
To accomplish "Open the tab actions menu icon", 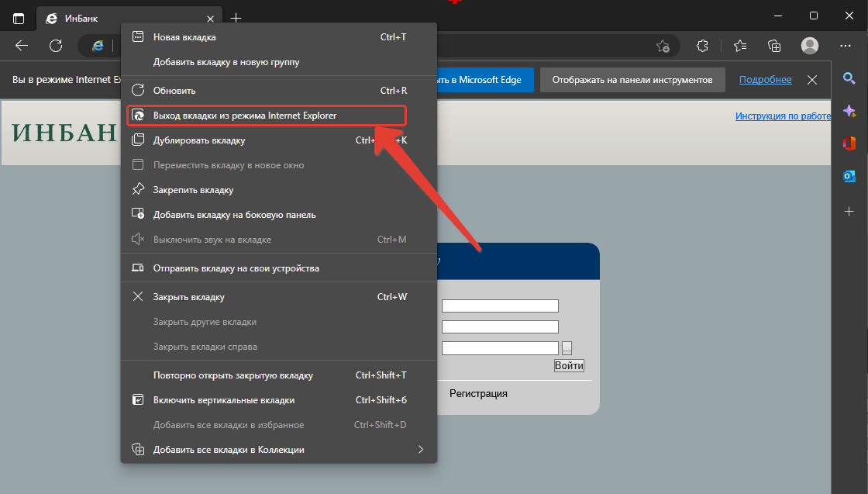I will pyautogui.click(x=19, y=19).
